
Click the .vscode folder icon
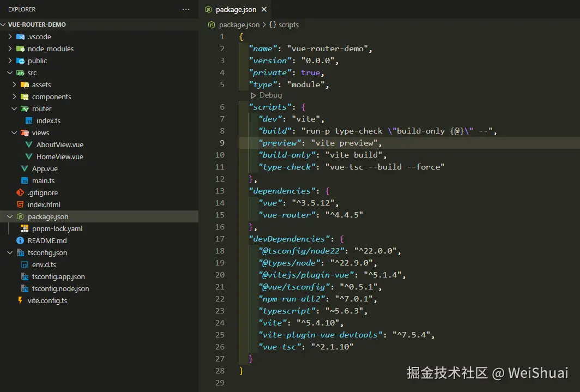click(x=20, y=37)
